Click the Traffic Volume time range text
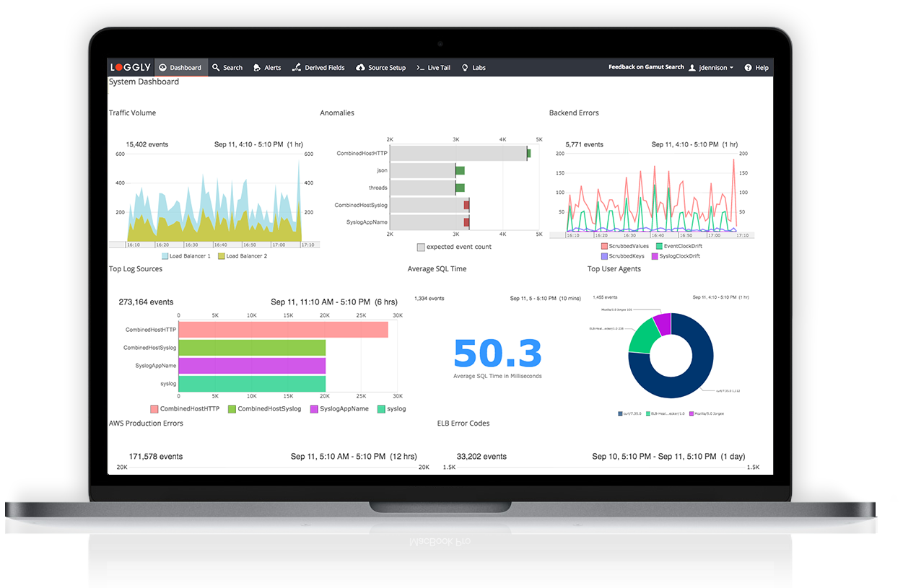This screenshot has height=588, width=903. click(x=258, y=144)
